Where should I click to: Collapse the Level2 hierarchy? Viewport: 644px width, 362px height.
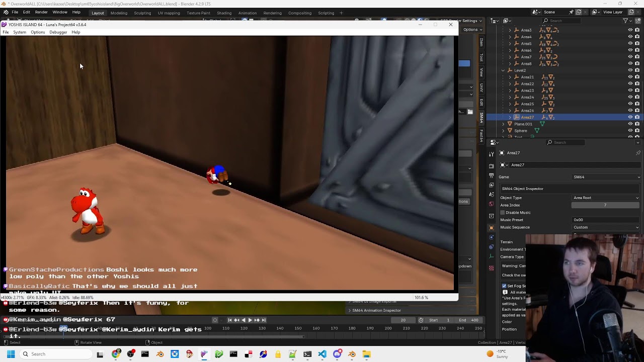pos(503,70)
